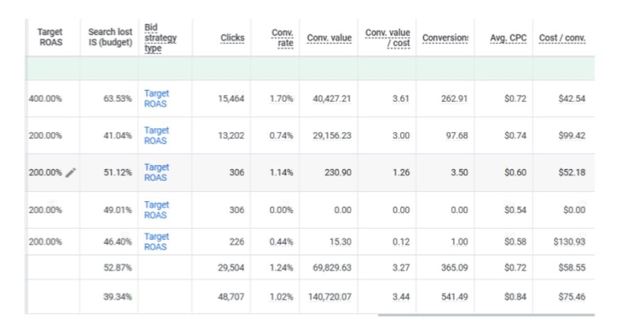Sort by the Clicks column header

point(232,38)
